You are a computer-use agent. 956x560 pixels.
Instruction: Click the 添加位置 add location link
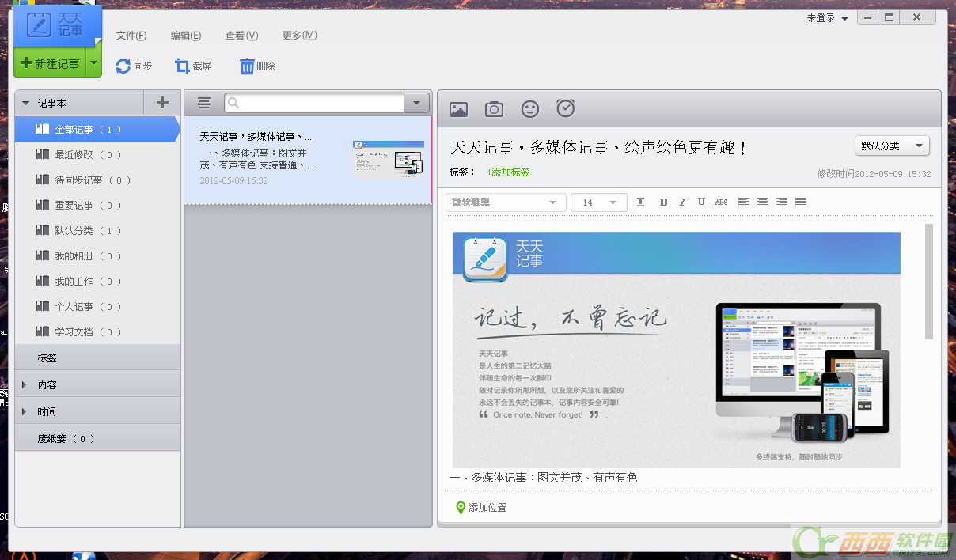(x=481, y=508)
